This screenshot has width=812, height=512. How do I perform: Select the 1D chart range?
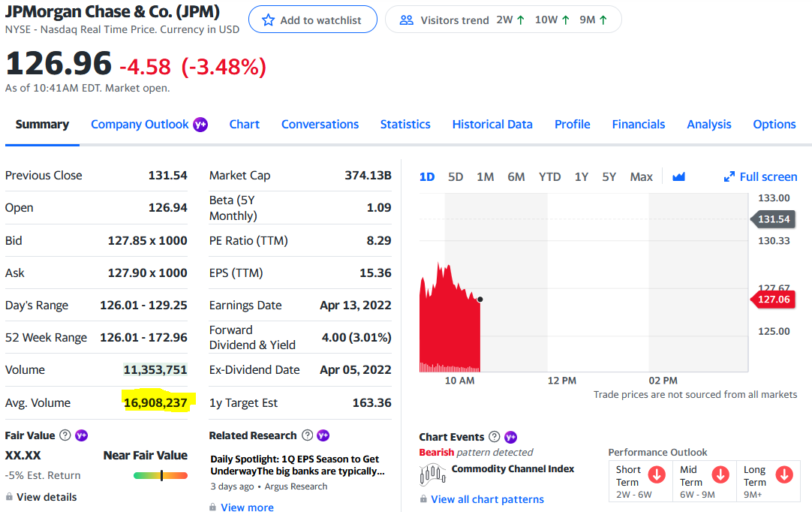click(x=427, y=176)
